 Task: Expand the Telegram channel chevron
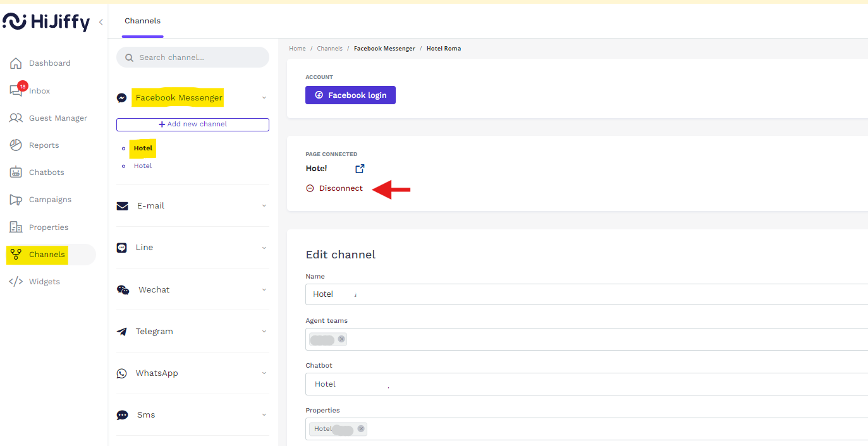click(x=264, y=332)
